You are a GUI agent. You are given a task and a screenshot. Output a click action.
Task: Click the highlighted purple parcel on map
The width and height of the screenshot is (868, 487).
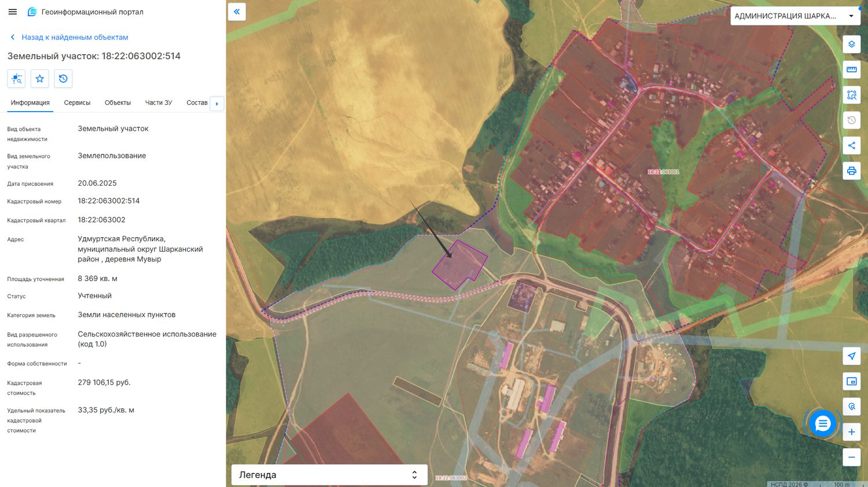pyautogui.click(x=460, y=265)
